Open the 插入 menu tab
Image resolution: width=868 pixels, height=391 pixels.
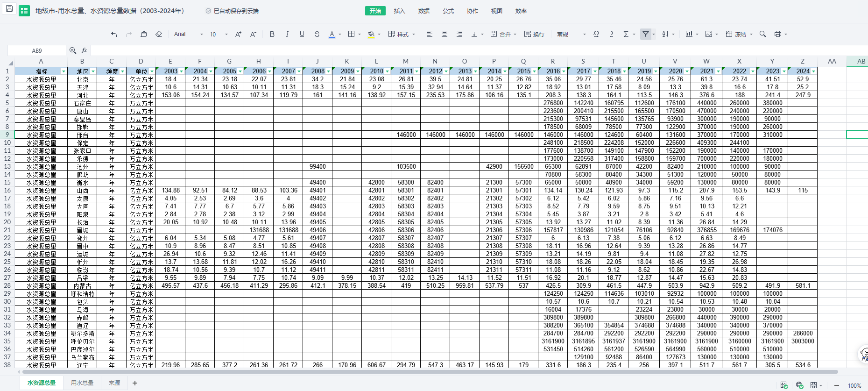(x=400, y=11)
